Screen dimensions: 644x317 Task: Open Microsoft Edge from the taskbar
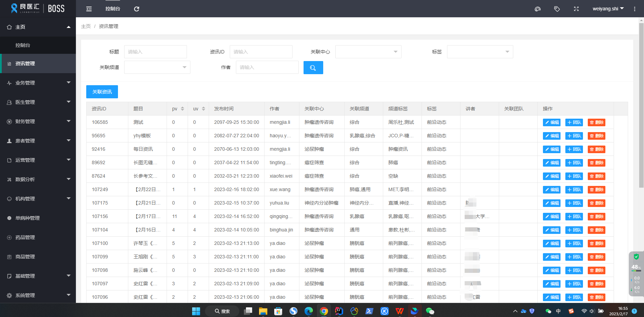308,311
